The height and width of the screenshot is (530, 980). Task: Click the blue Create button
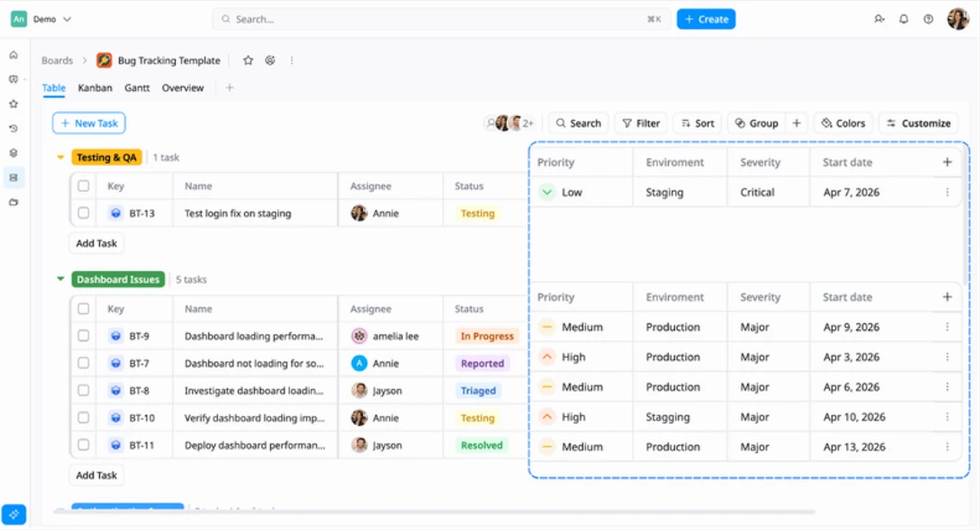pyautogui.click(x=706, y=19)
